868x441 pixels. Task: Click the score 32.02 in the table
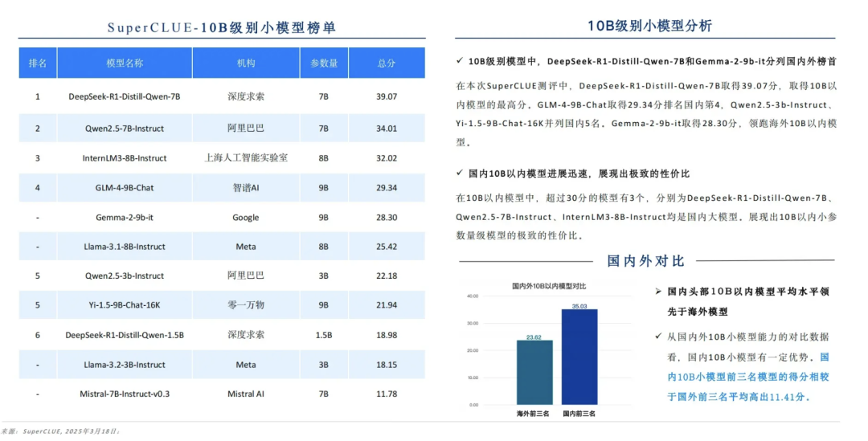[x=387, y=158]
